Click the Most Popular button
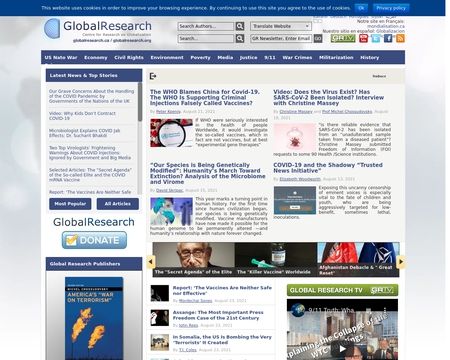The width and height of the screenshot is (450, 360). pyautogui.click(x=70, y=204)
